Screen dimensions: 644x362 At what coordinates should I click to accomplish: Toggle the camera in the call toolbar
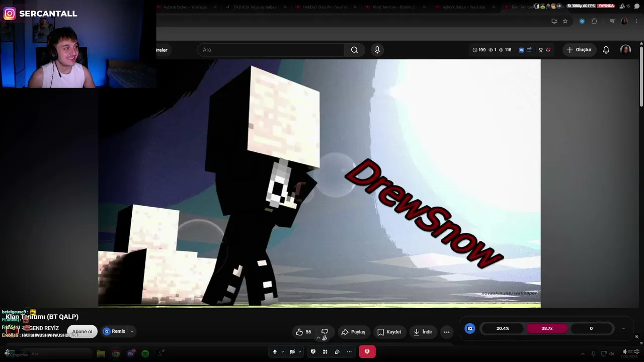point(292,352)
